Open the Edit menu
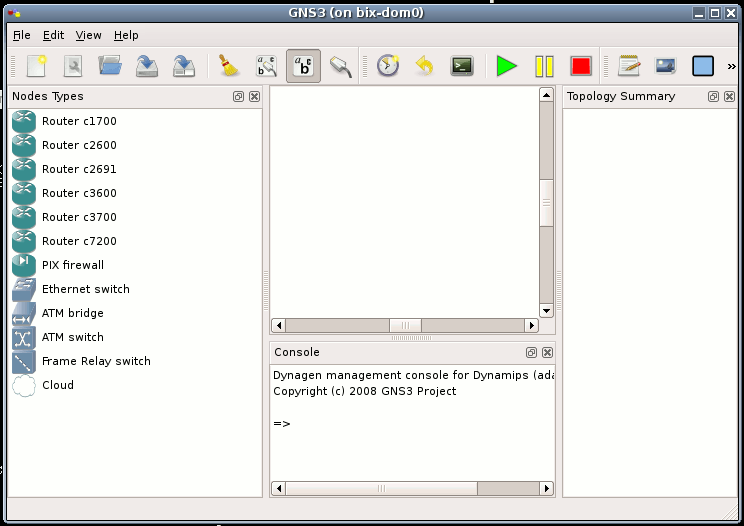The image size is (744, 526). point(53,35)
